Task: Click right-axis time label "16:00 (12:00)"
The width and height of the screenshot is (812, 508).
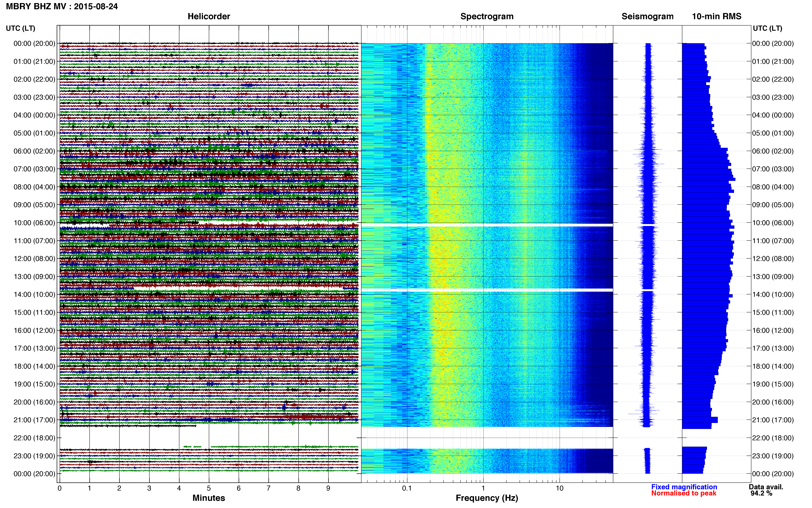Action: pos(773,331)
